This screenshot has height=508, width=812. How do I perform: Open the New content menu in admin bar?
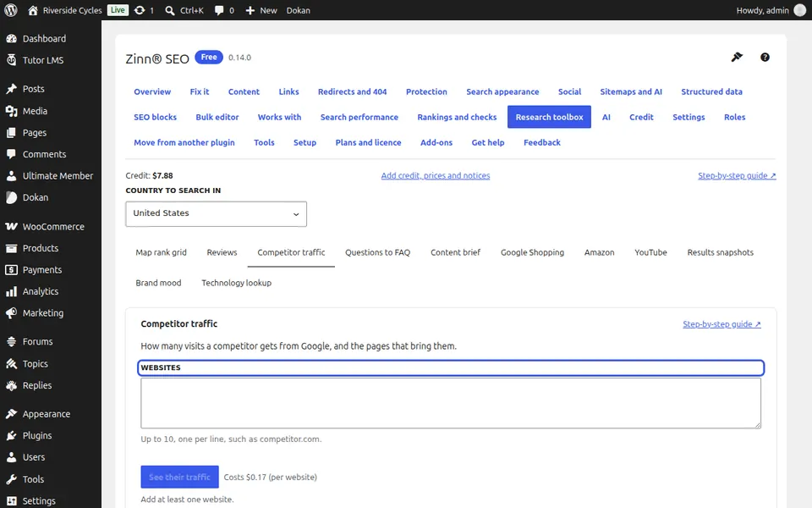click(261, 10)
